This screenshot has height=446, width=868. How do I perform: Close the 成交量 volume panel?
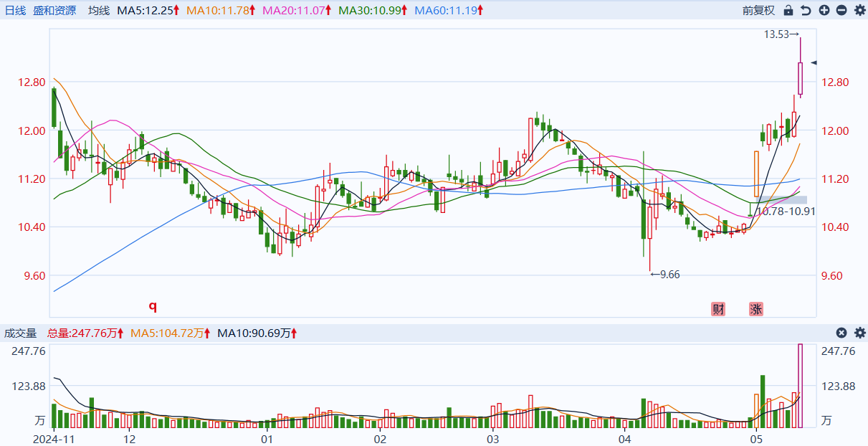tap(841, 333)
